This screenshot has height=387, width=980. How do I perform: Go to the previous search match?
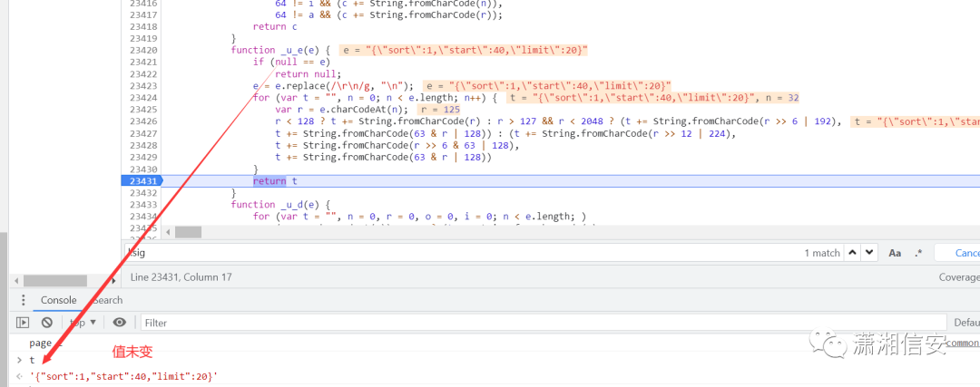click(852, 253)
